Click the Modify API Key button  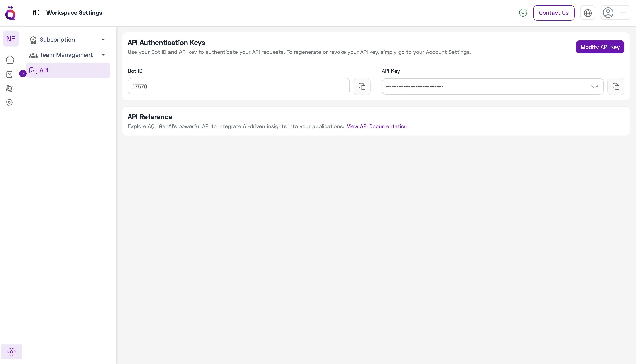600,47
